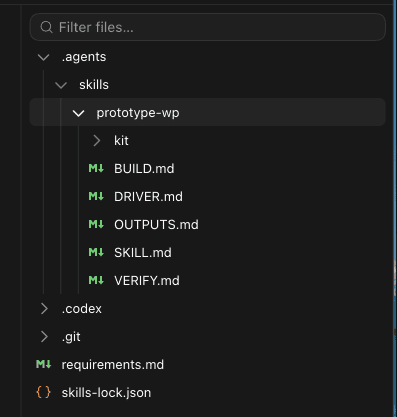
Task: Click the markdown icon beside SKILL.md
Action: pyautogui.click(x=96, y=252)
